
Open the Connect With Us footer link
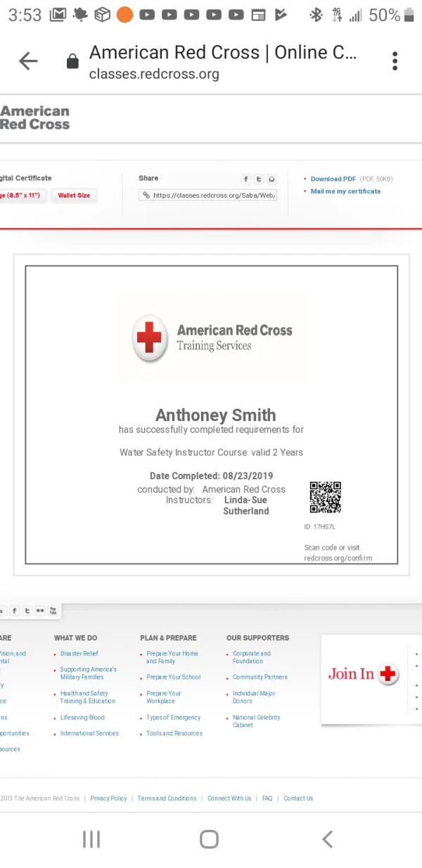(229, 798)
